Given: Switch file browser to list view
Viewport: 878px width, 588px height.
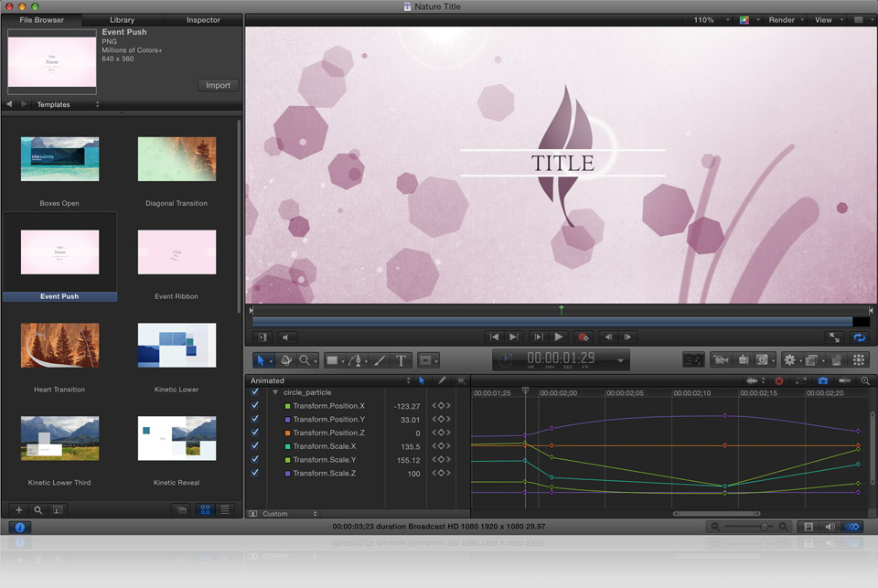Looking at the screenshot, I should [225, 509].
